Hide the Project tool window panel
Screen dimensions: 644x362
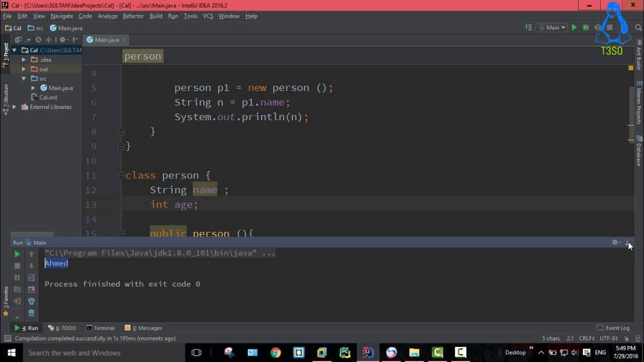coord(74,40)
